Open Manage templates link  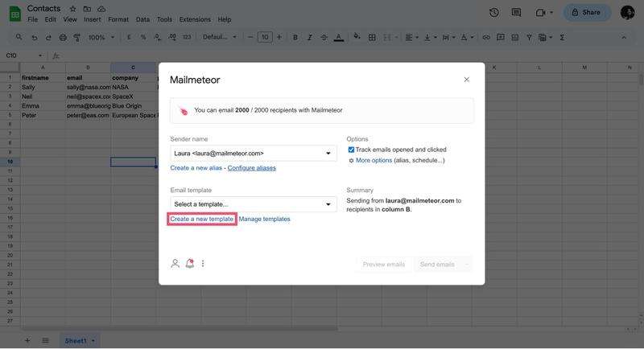[264, 219]
